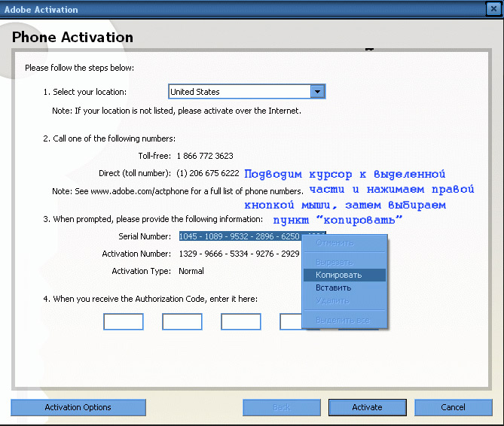Click the disabled Back button
504x426 pixels.
(282, 407)
